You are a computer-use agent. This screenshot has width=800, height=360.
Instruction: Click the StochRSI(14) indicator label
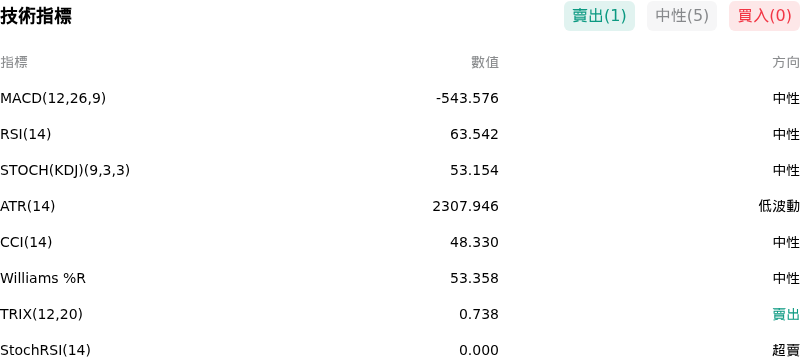point(45,350)
